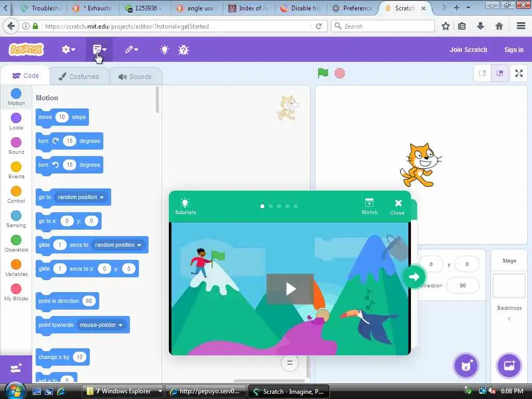Select the Events blocks category

[16, 170]
